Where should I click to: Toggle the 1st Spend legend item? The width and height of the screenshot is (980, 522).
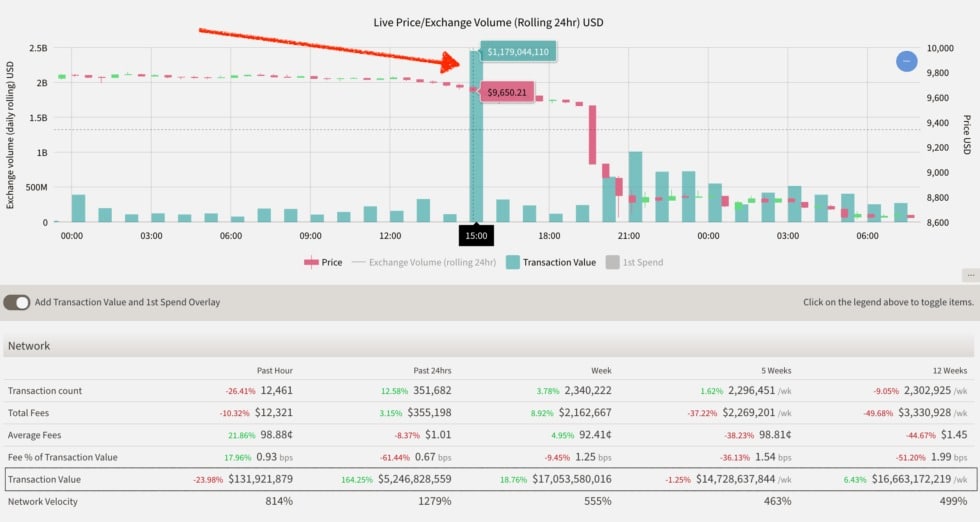pyautogui.click(x=634, y=263)
